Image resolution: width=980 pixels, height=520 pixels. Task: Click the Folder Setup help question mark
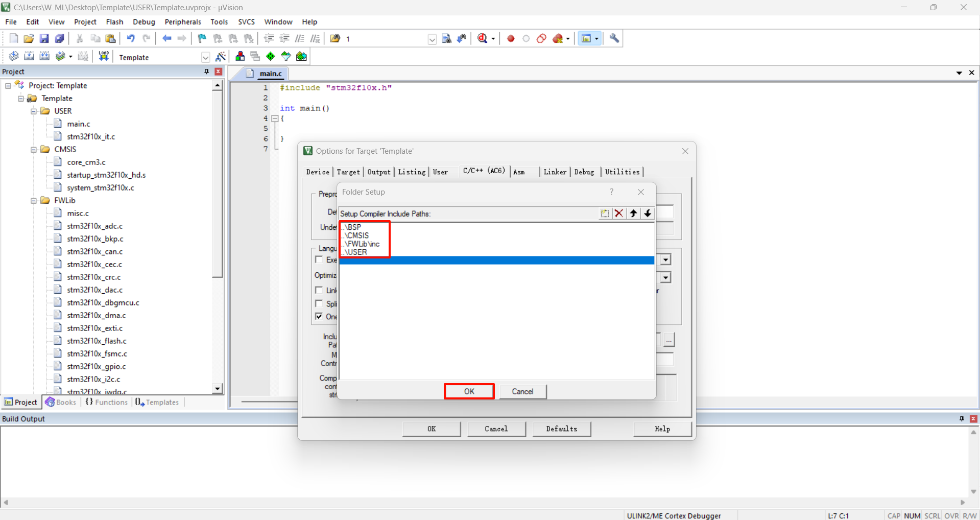click(x=611, y=192)
